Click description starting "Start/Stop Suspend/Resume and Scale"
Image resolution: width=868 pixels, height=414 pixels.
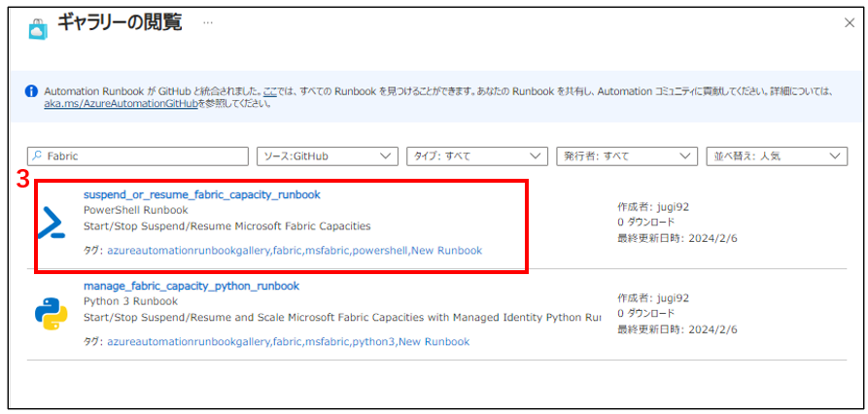tap(341, 317)
